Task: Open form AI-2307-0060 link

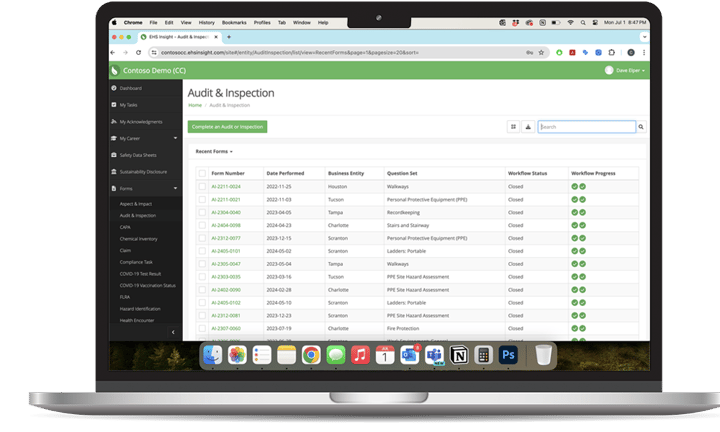Action: [x=226, y=328]
